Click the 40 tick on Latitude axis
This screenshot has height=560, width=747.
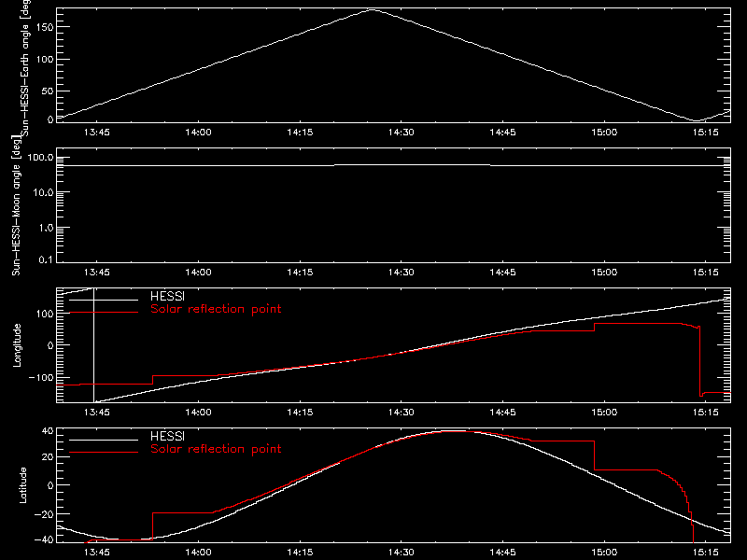[x=48, y=431]
